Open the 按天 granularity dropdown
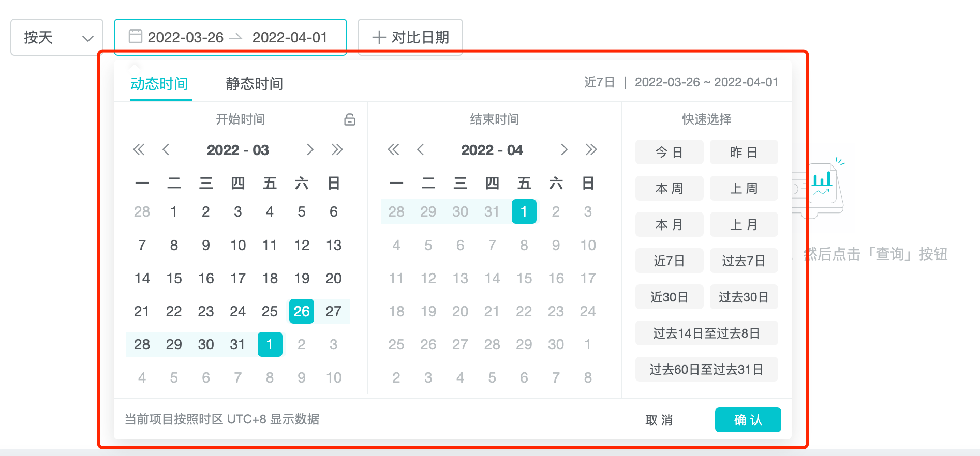 [57, 37]
